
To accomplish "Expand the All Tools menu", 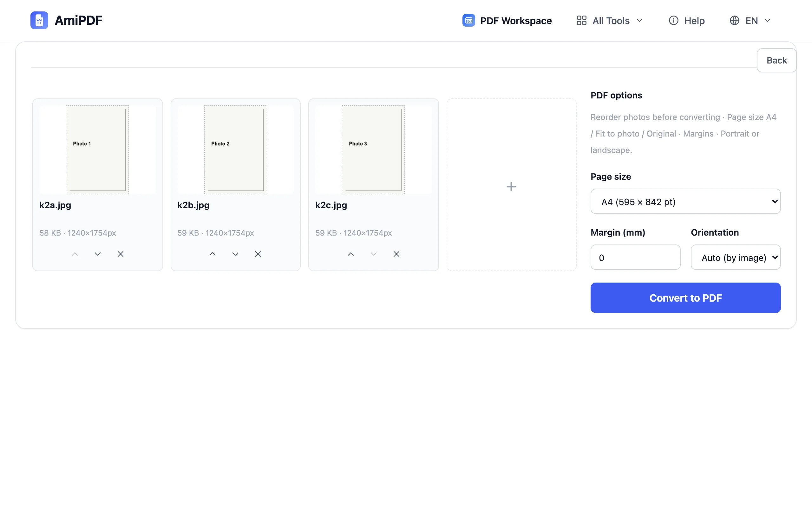I will (x=609, y=21).
